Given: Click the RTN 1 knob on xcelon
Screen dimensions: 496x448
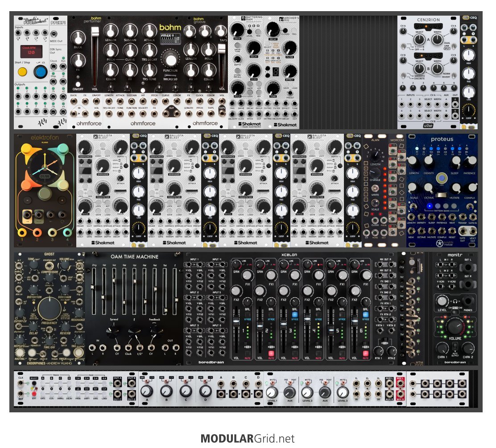Looking at the screenshot, I should [379, 351].
